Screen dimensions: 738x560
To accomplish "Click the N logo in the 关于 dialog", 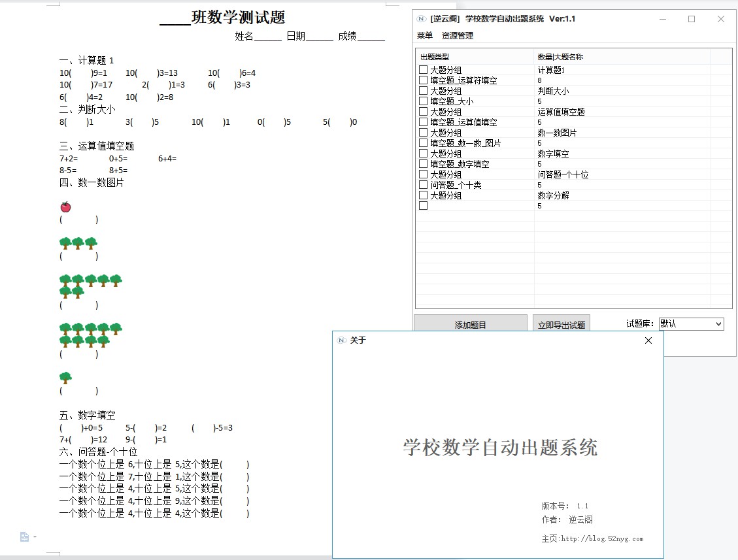I will [341, 340].
